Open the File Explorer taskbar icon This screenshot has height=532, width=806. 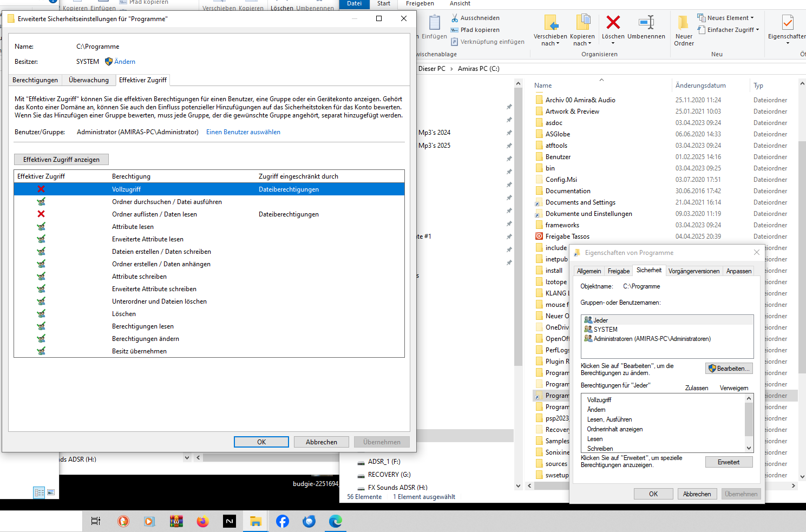point(255,521)
